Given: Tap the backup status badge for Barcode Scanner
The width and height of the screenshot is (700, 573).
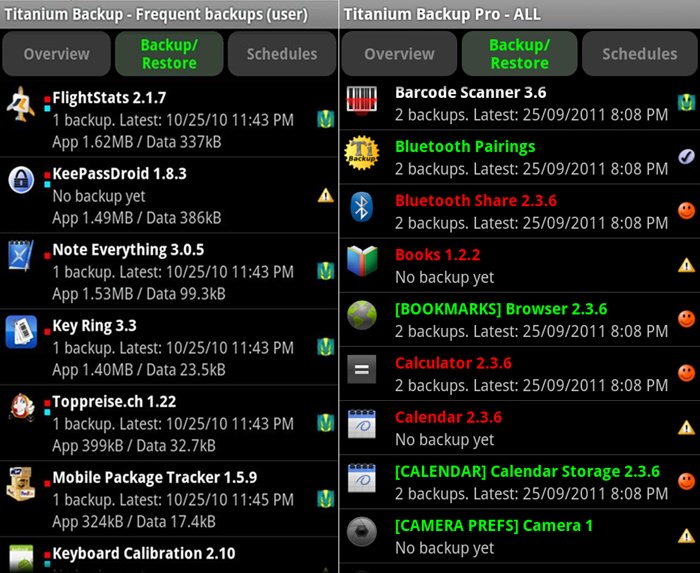Looking at the screenshot, I should (687, 103).
